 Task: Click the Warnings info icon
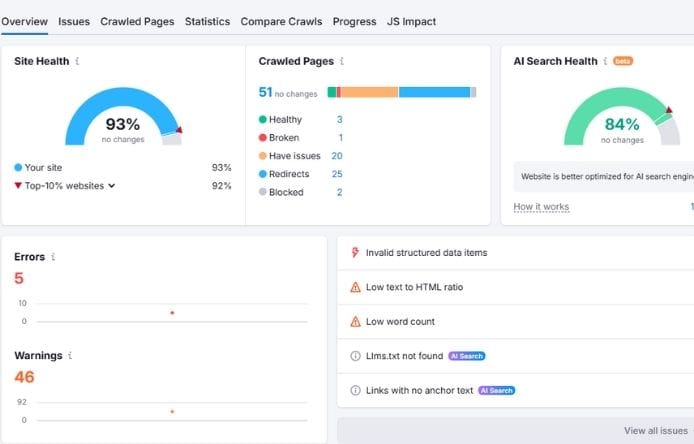click(x=71, y=355)
